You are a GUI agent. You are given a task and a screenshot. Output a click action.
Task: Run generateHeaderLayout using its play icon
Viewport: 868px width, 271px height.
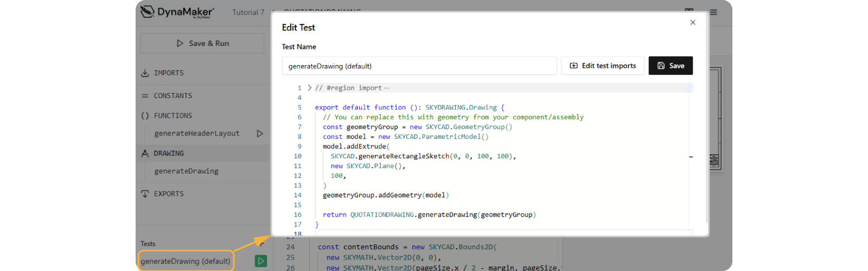pos(260,133)
